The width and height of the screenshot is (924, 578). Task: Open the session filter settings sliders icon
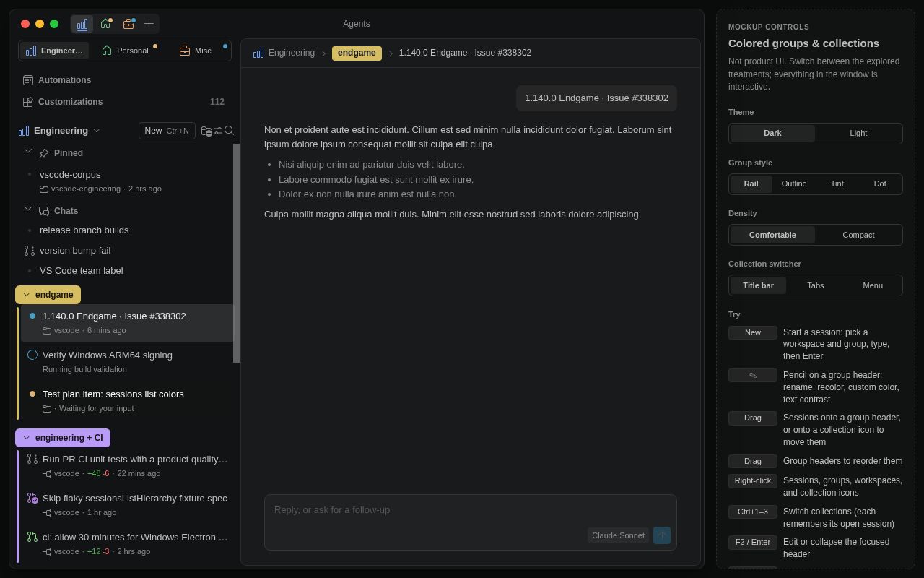coord(218,131)
